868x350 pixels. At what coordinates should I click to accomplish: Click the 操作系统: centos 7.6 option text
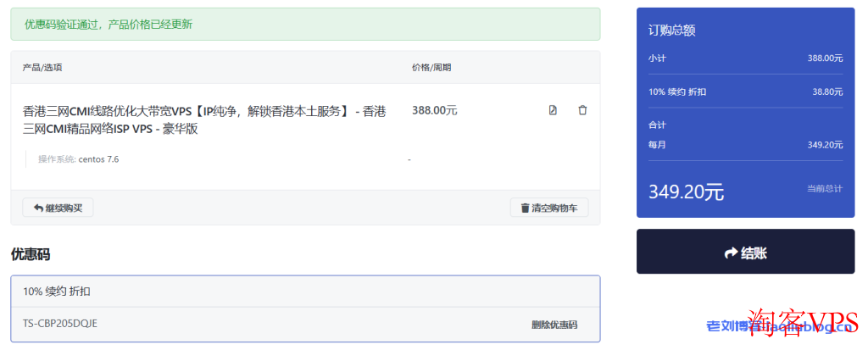pyautogui.click(x=79, y=159)
